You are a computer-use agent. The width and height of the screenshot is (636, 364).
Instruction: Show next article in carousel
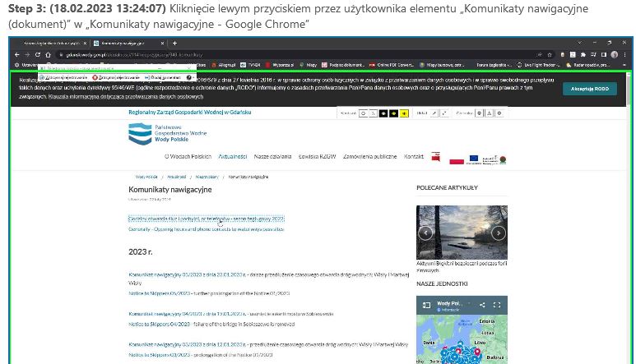pyautogui.click(x=498, y=233)
